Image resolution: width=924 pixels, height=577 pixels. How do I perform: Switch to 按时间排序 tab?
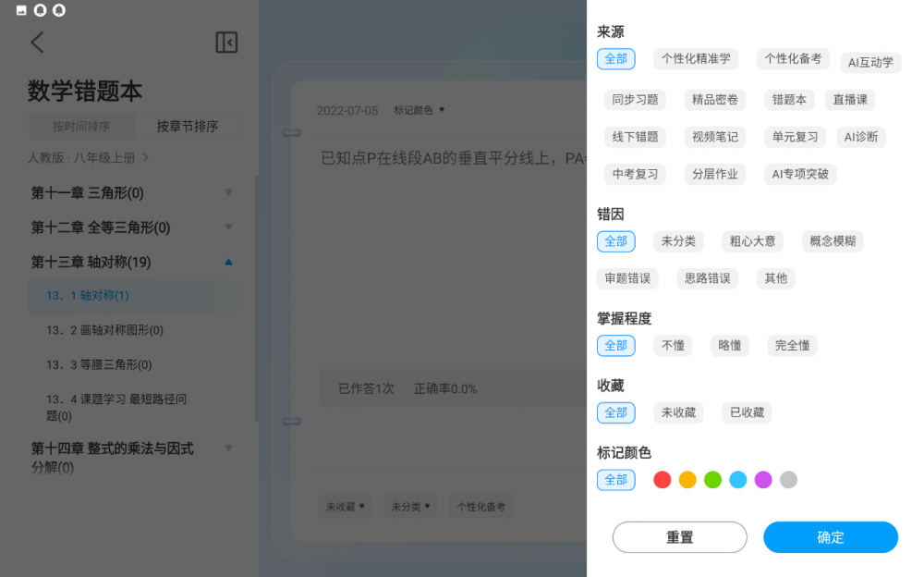coord(81,127)
